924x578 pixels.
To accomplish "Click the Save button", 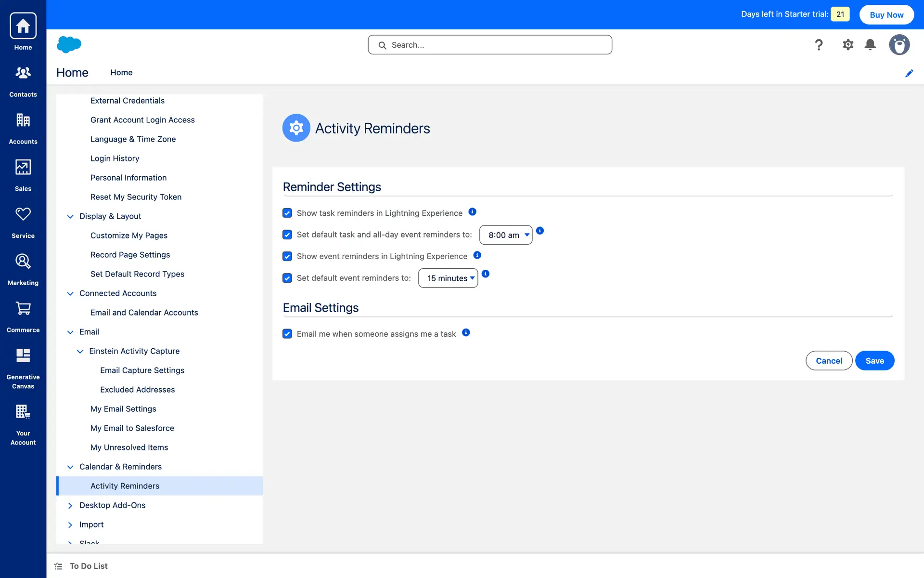I will 874,361.
